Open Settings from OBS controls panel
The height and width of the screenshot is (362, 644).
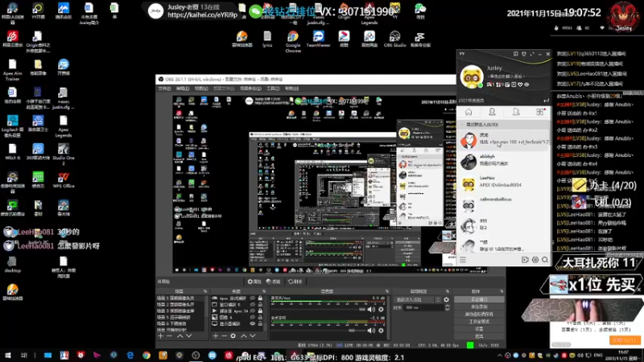[479, 329]
